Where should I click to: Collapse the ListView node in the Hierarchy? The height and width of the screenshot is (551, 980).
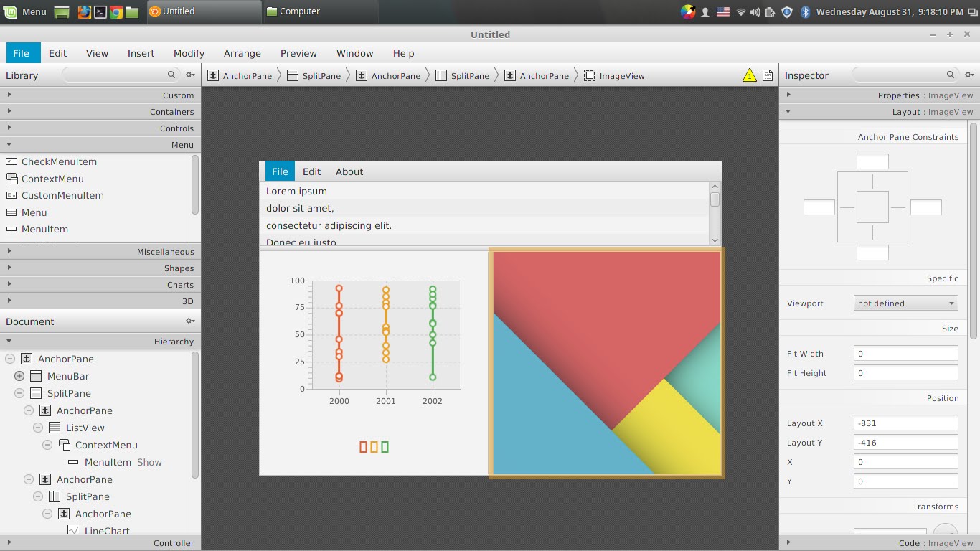click(37, 427)
